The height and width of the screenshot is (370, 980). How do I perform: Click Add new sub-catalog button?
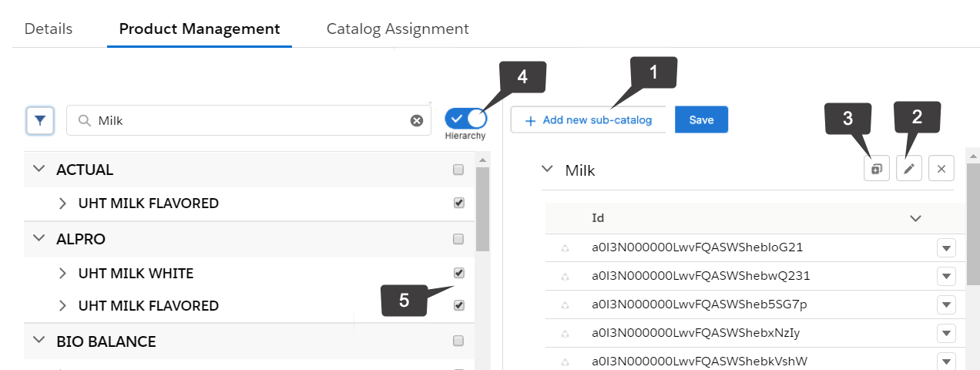pos(589,120)
